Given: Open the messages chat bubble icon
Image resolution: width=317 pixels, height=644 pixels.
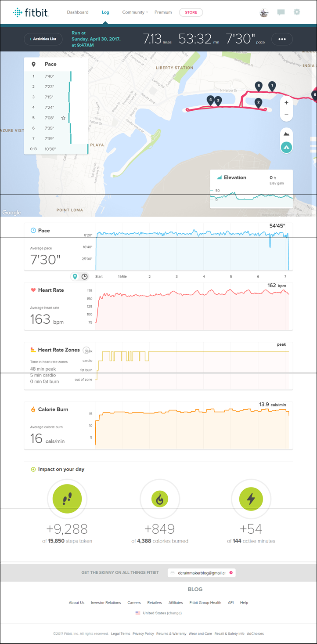Looking at the screenshot, I should pos(281,12).
